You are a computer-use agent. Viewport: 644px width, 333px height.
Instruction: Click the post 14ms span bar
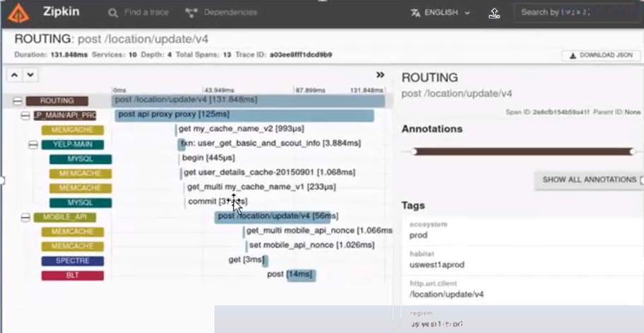click(x=301, y=275)
